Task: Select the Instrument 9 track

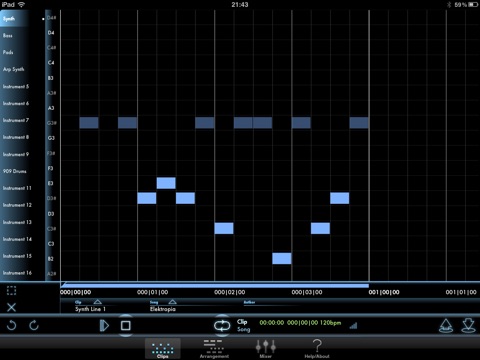Action: point(16,154)
